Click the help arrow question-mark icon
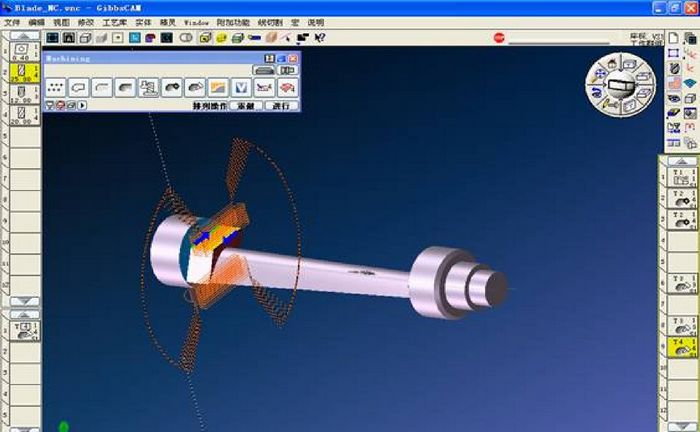Viewport: 700px width, 432px height. pyautogui.click(x=319, y=38)
